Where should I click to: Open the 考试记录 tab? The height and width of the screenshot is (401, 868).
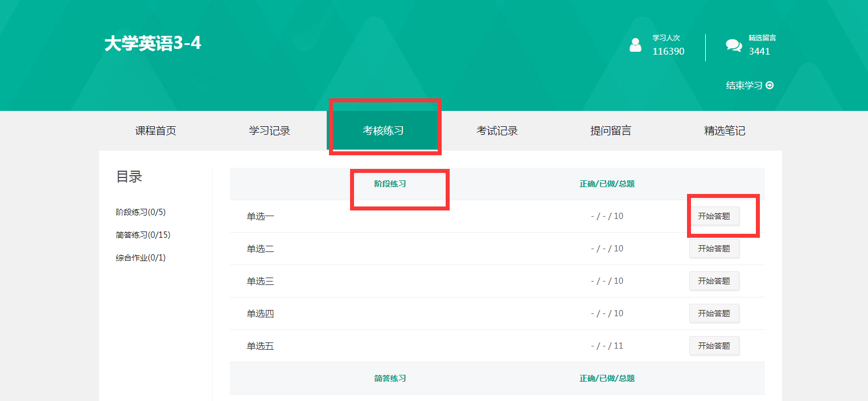[x=497, y=131]
